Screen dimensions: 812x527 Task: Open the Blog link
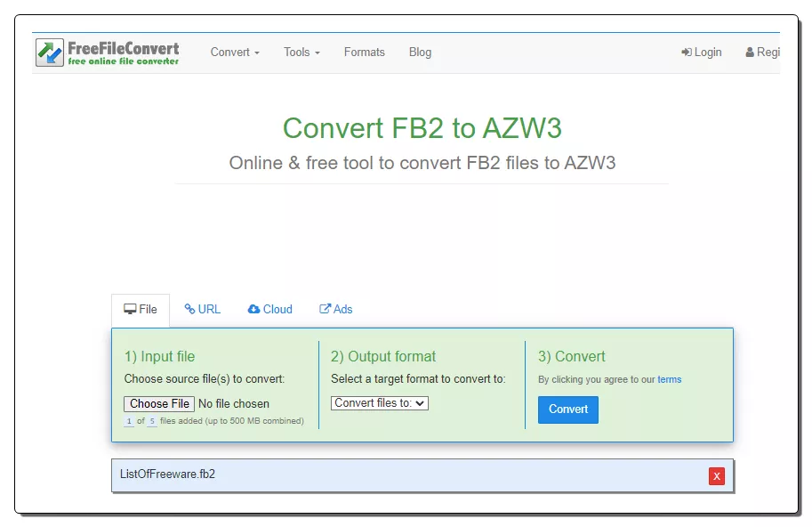tap(420, 53)
